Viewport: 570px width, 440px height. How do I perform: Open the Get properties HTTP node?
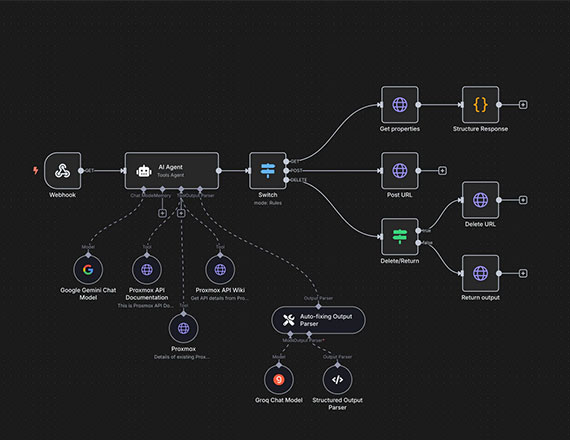(400, 105)
